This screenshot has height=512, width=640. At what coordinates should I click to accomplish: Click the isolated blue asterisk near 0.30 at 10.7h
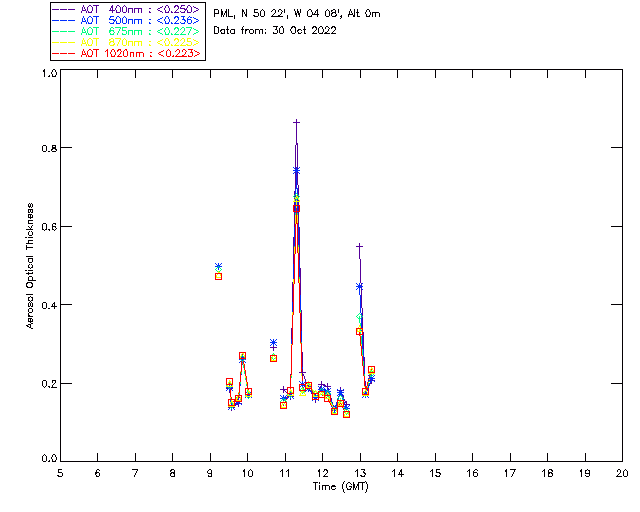(x=273, y=342)
